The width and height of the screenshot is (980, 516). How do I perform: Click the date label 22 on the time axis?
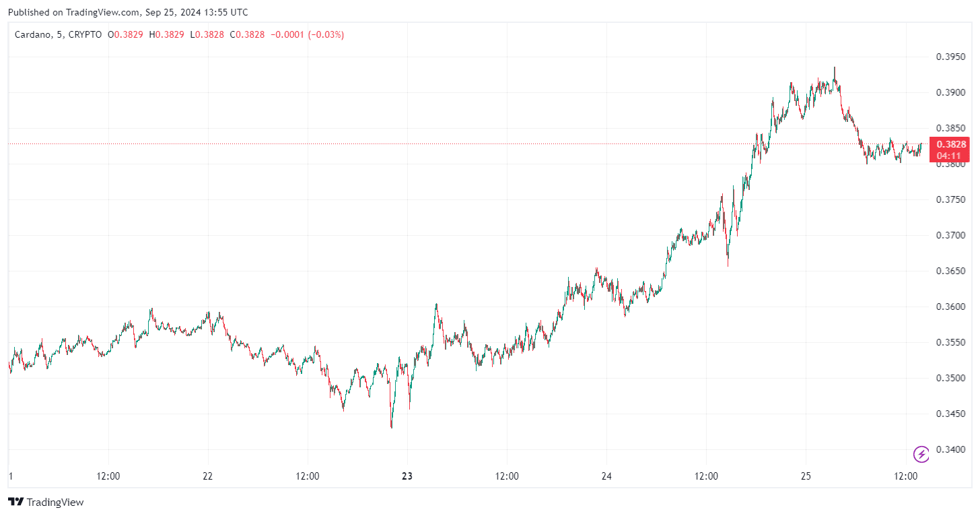click(207, 476)
